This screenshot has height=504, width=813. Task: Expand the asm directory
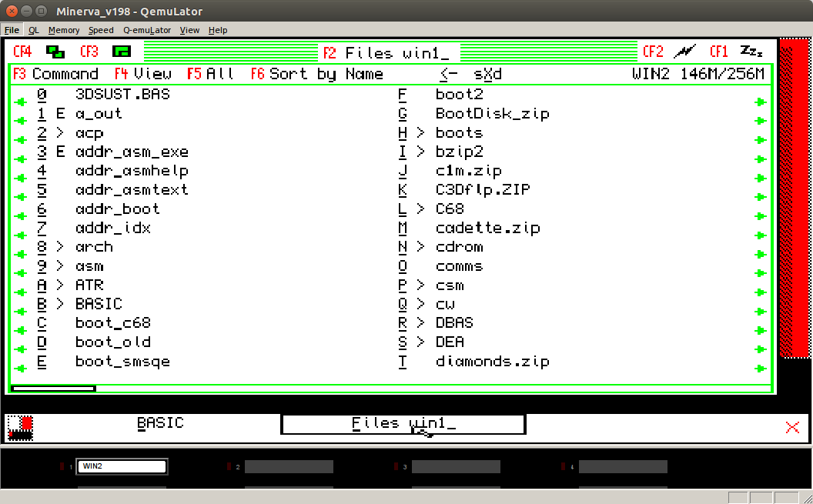(x=60, y=265)
